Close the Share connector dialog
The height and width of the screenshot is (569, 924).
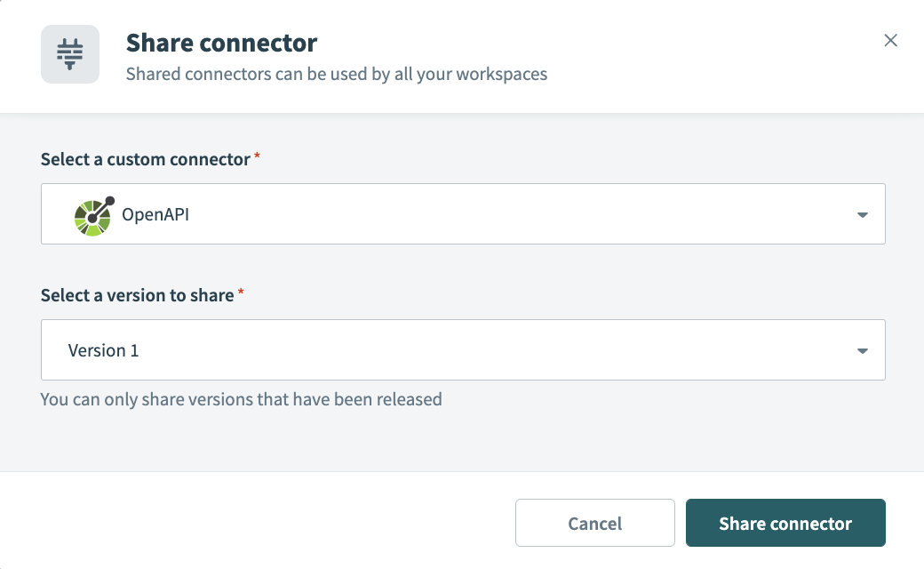point(890,40)
